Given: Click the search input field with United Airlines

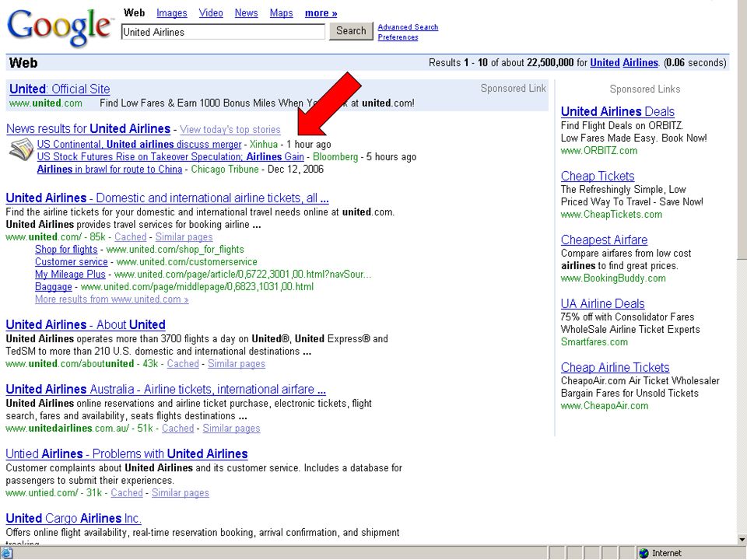Looking at the screenshot, I should [223, 32].
